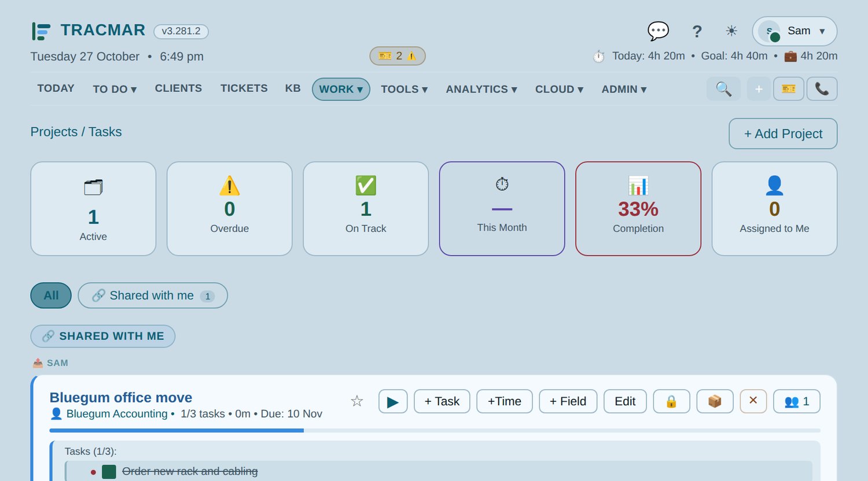Click the + Field button
The height and width of the screenshot is (481, 868).
tap(568, 401)
